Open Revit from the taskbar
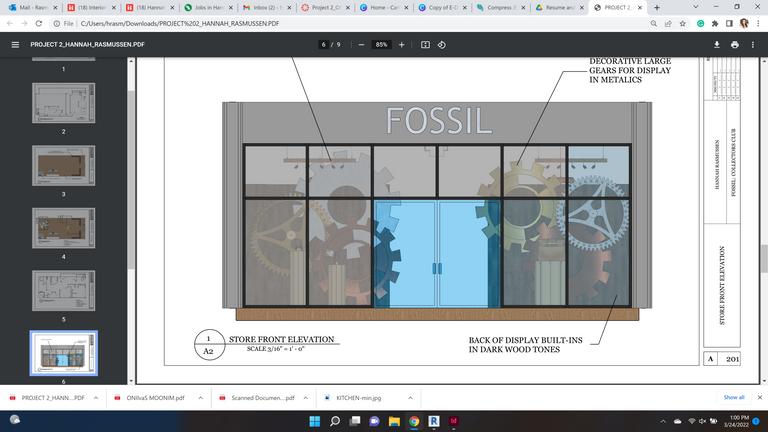Viewport: 768px width, 432px height. (x=433, y=421)
